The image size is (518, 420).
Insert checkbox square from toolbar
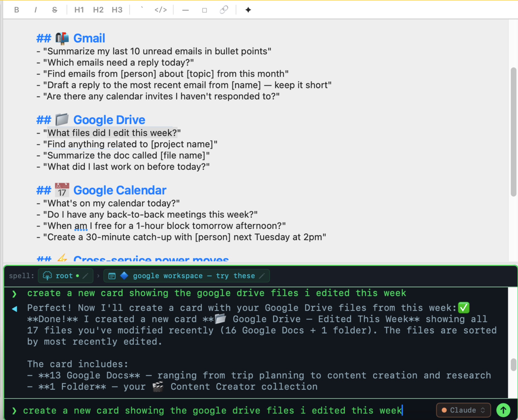[x=204, y=10]
